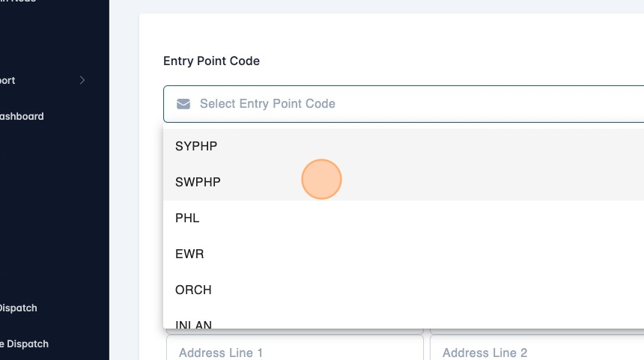Open the top sidebar item ending in 'Node'
This screenshot has height=360, width=644.
click(x=18, y=1)
